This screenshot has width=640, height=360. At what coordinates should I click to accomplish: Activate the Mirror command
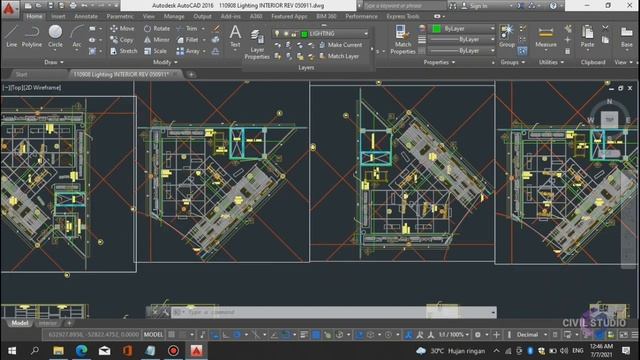tap(156, 40)
